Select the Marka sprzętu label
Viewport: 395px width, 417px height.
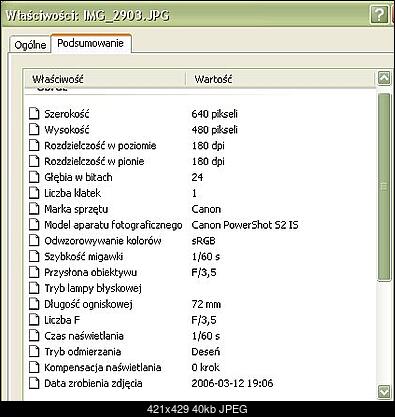[x=76, y=209]
